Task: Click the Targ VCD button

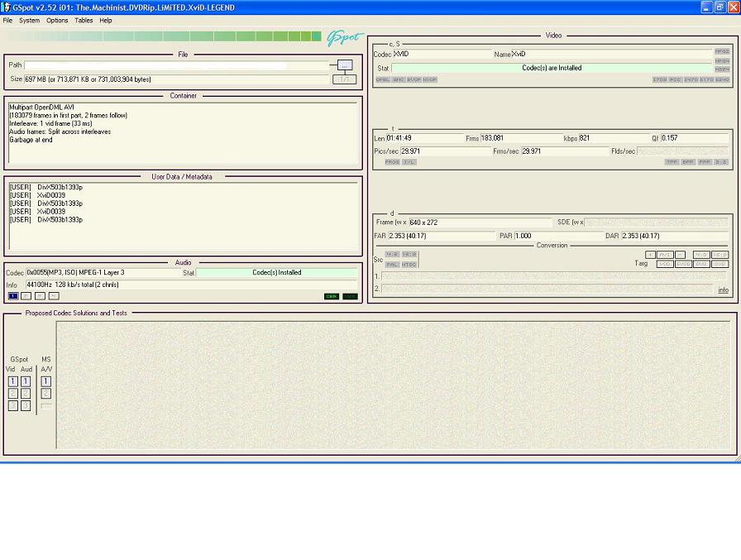Action: click(665, 264)
